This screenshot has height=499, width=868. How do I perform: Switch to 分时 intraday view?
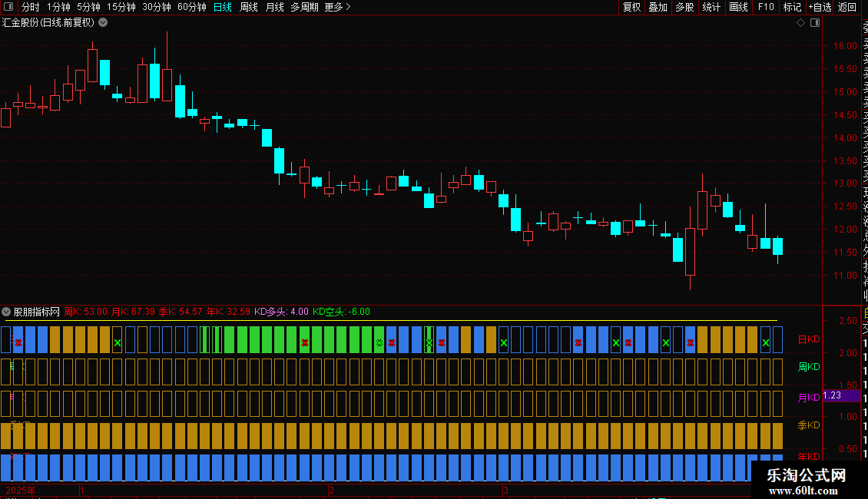pos(31,7)
